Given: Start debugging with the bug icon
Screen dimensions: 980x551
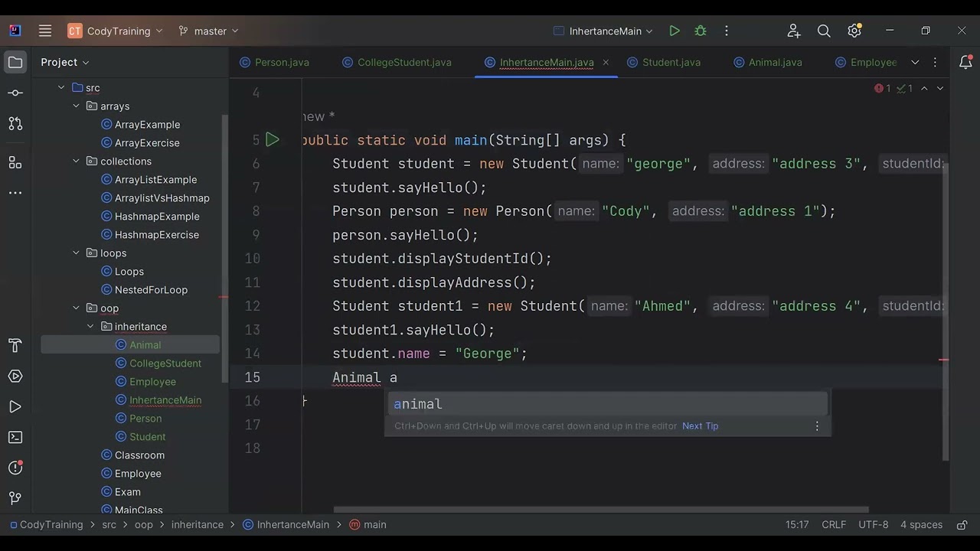Looking at the screenshot, I should coord(701,31).
